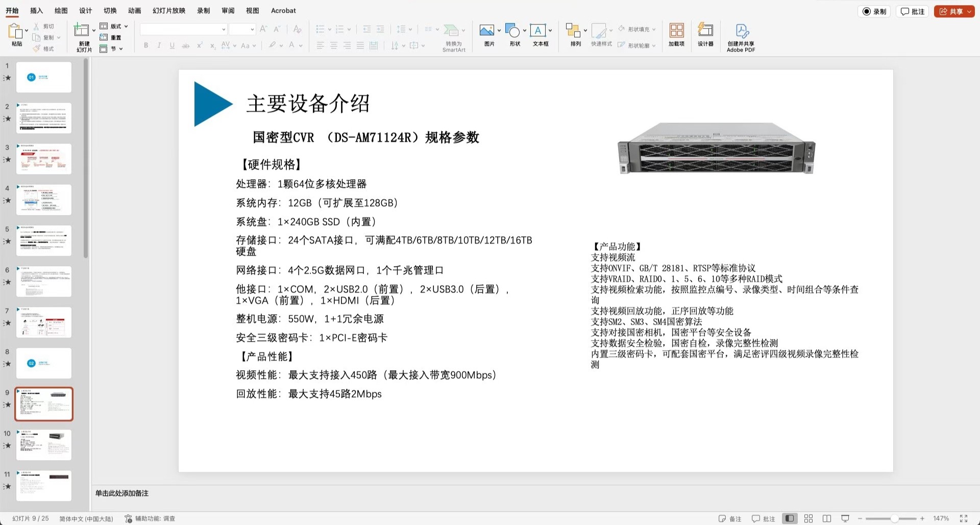Click the language 简体中文 (中国大陆) indicator

[x=86, y=518]
